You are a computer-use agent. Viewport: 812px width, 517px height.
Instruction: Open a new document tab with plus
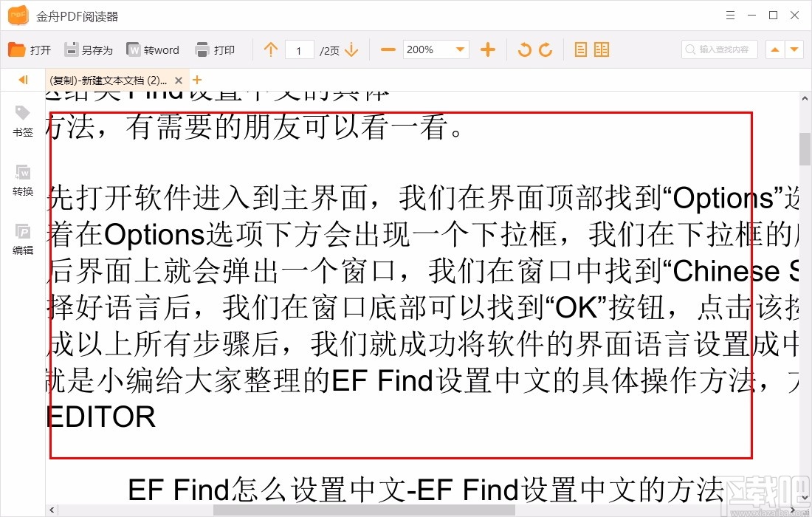(x=196, y=80)
